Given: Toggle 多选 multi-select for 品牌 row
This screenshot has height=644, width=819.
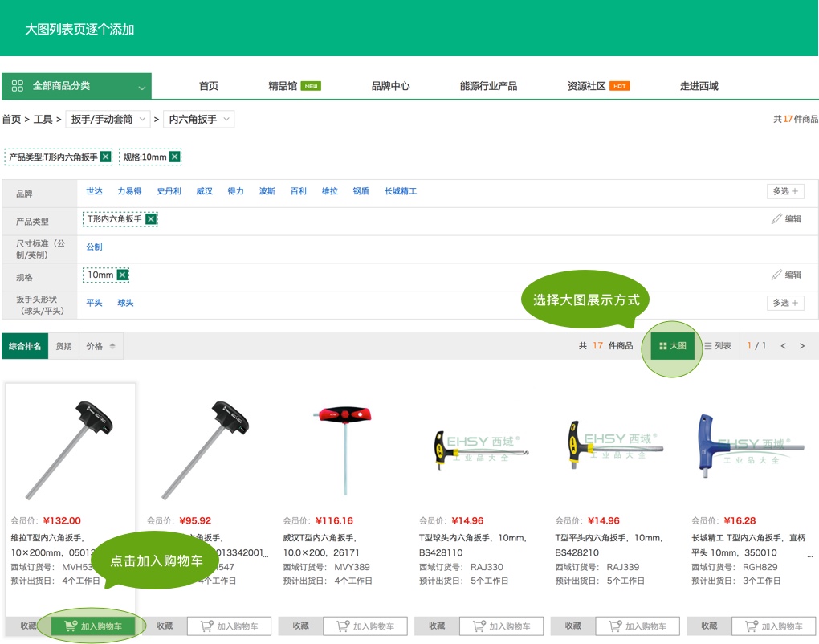Looking at the screenshot, I should point(784,191).
